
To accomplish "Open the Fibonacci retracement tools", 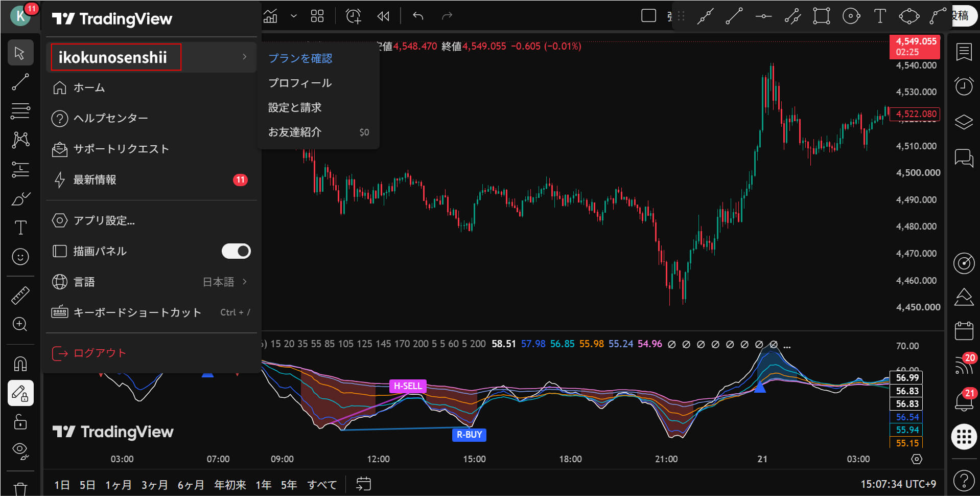I will click(x=20, y=110).
